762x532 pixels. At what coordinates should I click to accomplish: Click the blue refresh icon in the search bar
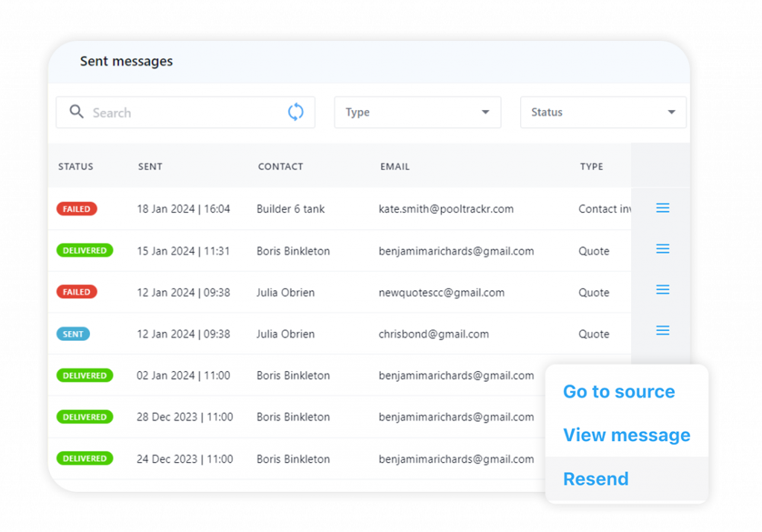pyautogui.click(x=295, y=111)
